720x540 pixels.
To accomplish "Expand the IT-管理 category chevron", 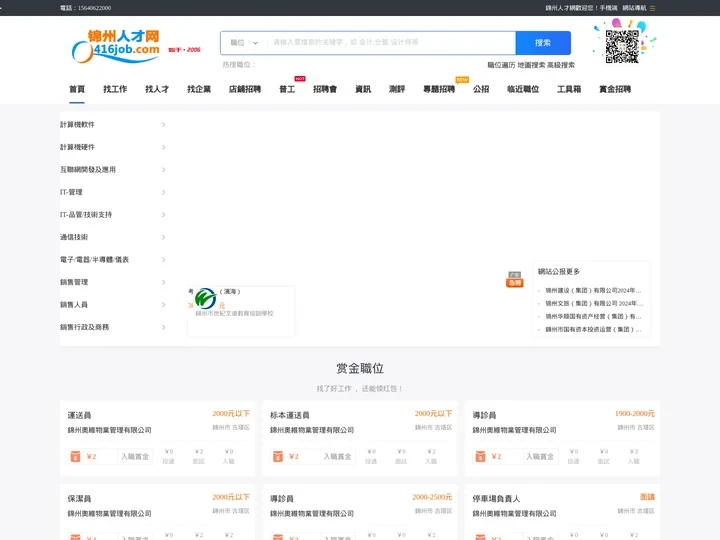I will pyautogui.click(x=163, y=192).
